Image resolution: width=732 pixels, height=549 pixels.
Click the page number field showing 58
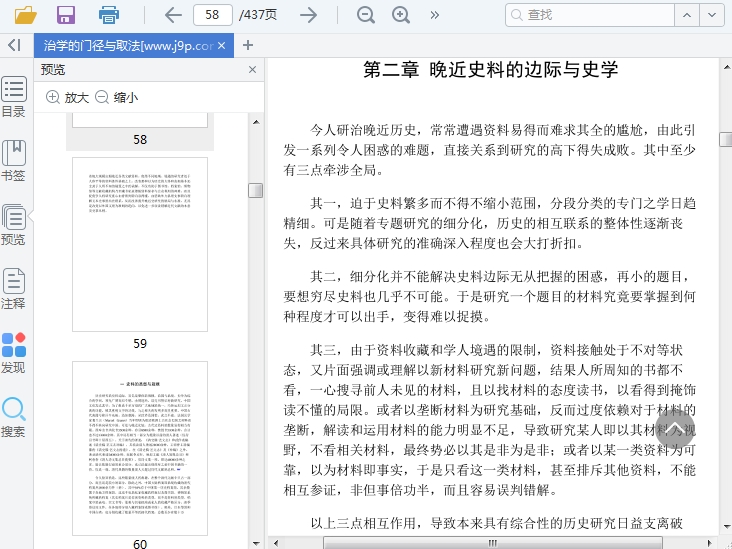coord(213,15)
